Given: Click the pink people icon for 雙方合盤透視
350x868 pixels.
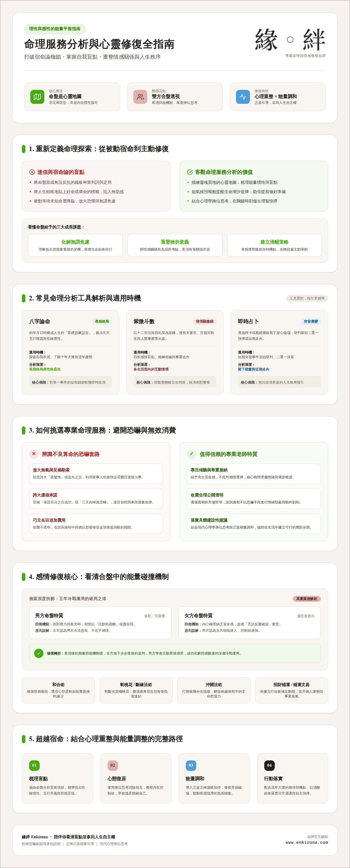Looking at the screenshot, I should pyautogui.click(x=140, y=97).
